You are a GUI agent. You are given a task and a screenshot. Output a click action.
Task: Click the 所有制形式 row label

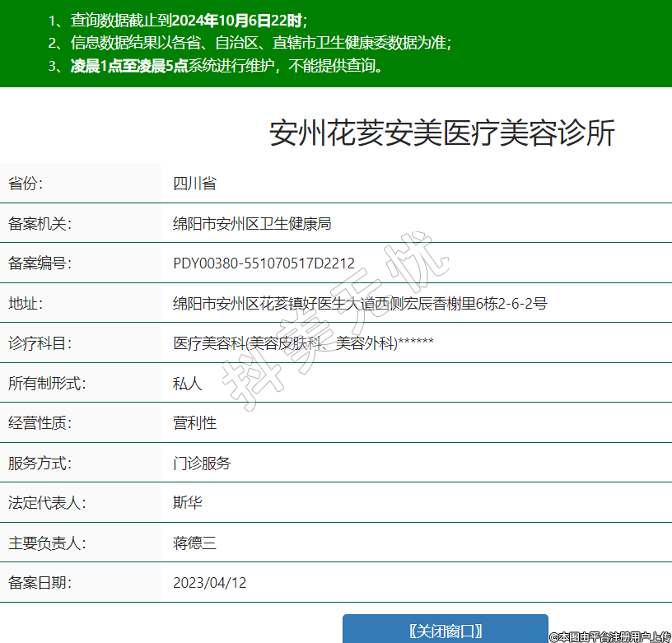(47, 384)
